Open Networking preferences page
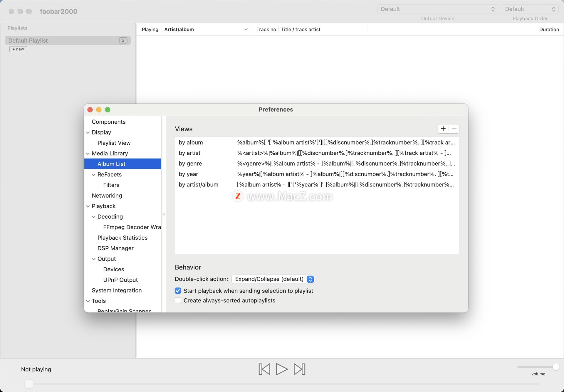Screen dimensions: 564x392 pos(107,196)
